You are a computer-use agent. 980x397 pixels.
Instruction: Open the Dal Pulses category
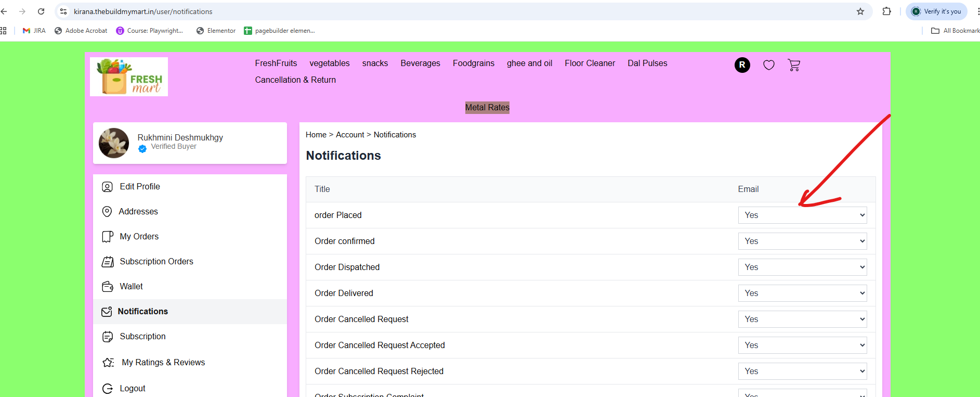click(647, 63)
